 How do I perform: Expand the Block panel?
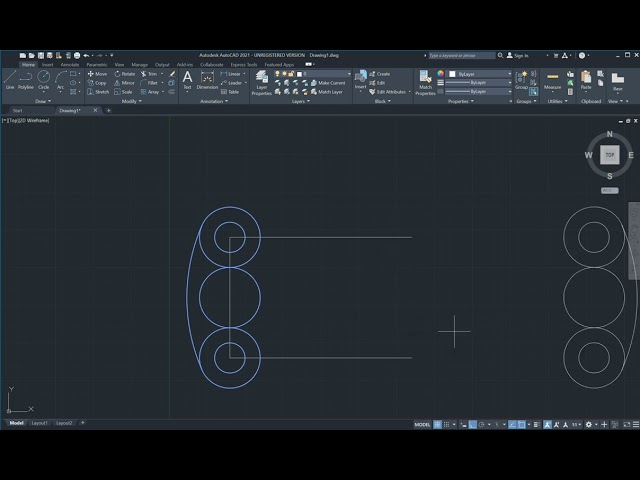pyautogui.click(x=382, y=101)
